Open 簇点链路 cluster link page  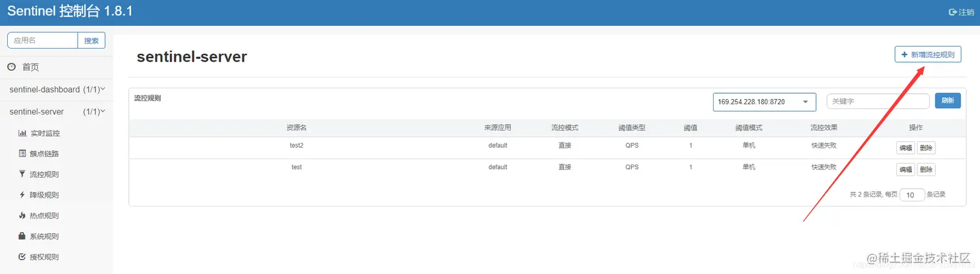[44, 154]
